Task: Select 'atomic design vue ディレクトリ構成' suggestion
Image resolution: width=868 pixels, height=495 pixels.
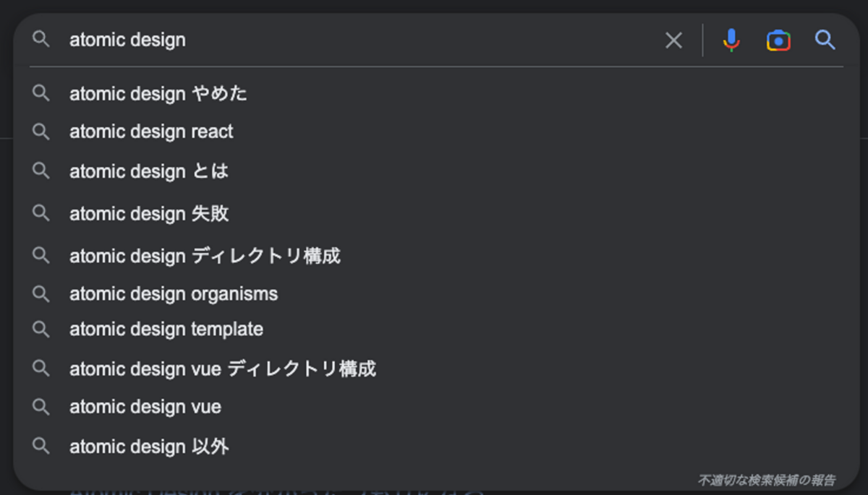Action: point(434,369)
